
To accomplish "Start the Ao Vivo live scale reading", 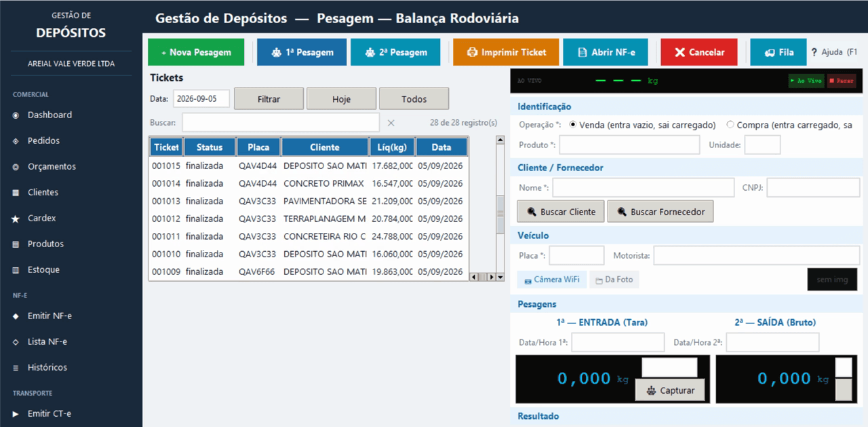I will point(806,81).
